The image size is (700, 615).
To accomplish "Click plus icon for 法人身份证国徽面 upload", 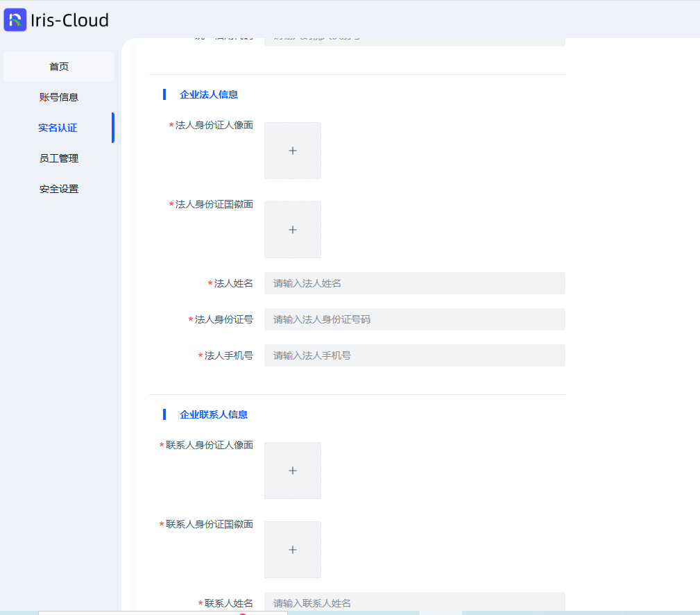I will pos(293,230).
